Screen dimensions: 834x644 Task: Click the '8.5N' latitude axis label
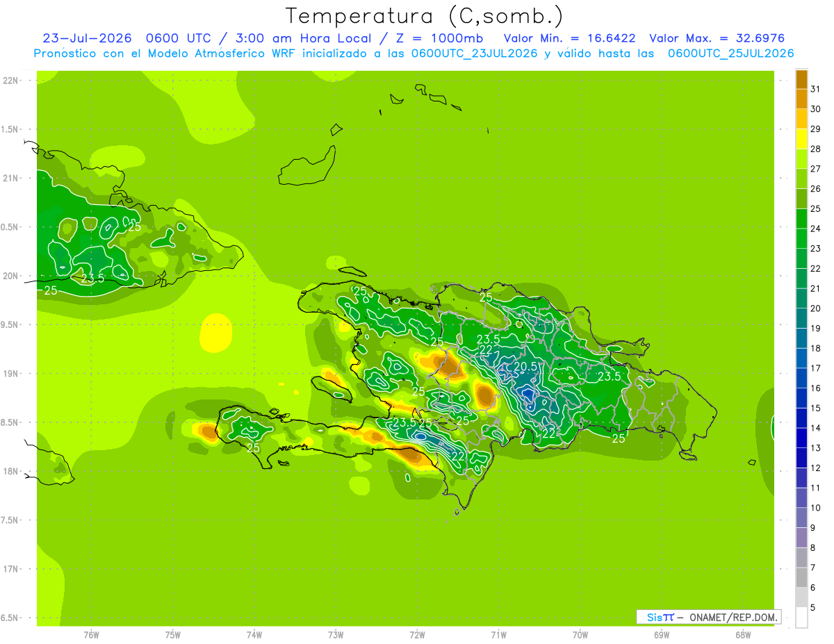click(10, 422)
